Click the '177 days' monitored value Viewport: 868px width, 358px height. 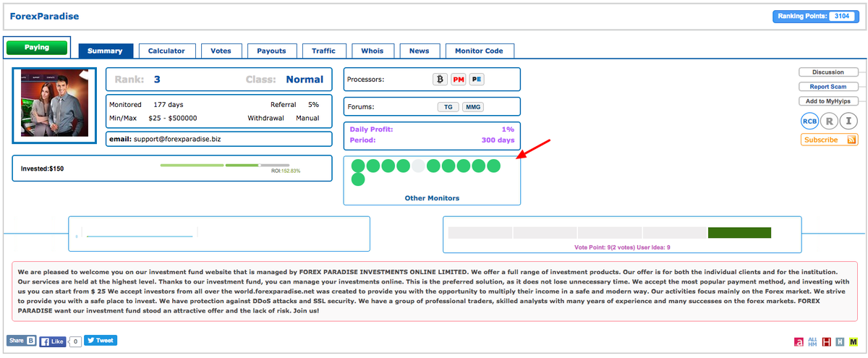169,105
